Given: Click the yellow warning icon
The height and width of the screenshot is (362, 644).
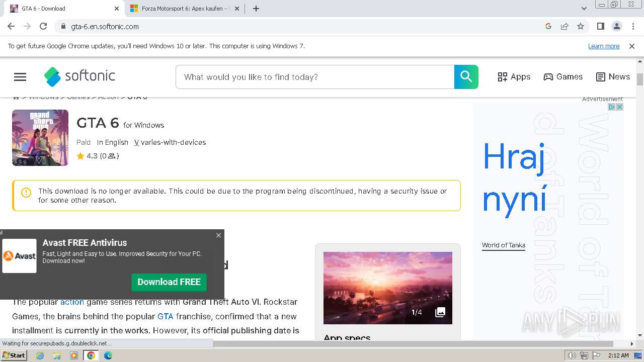Looking at the screenshot, I should [x=26, y=192].
